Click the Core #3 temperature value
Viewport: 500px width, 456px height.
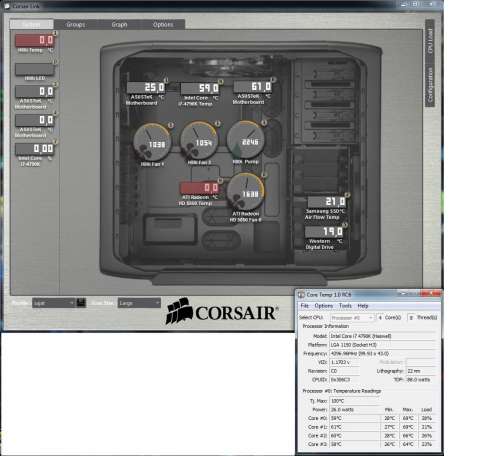(355, 444)
